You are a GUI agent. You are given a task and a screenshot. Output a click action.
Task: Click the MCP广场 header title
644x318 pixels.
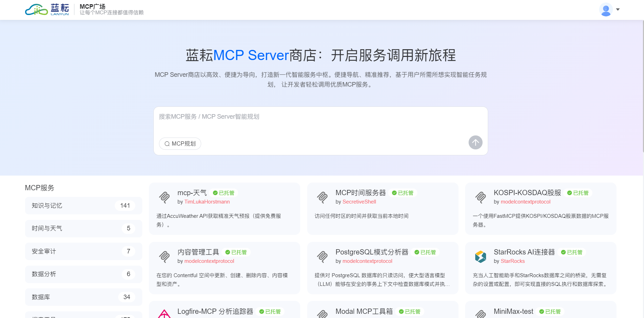tap(92, 7)
